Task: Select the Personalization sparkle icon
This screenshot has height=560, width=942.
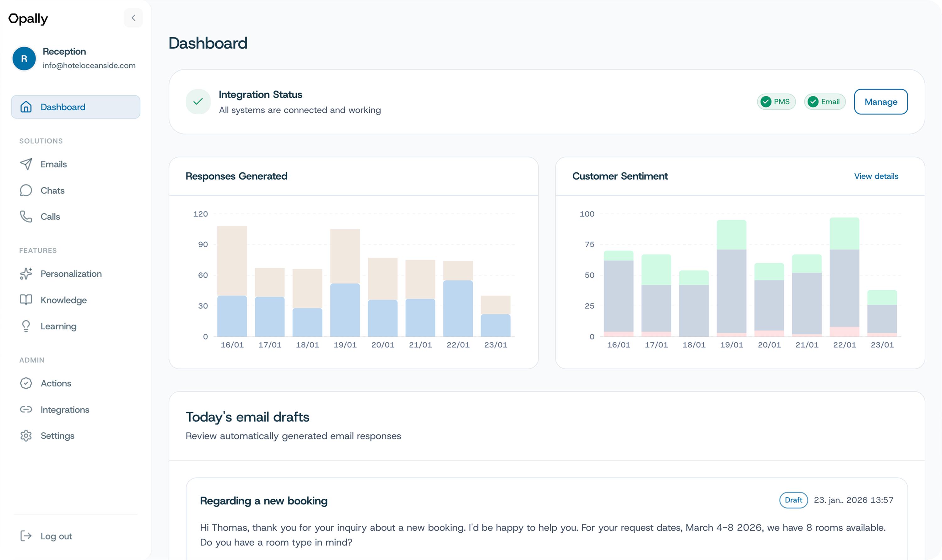Action: (25, 273)
